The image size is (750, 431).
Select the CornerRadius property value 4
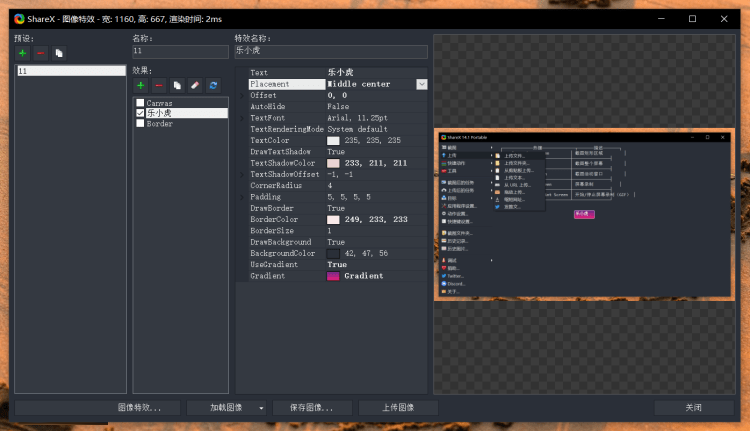(330, 186)
